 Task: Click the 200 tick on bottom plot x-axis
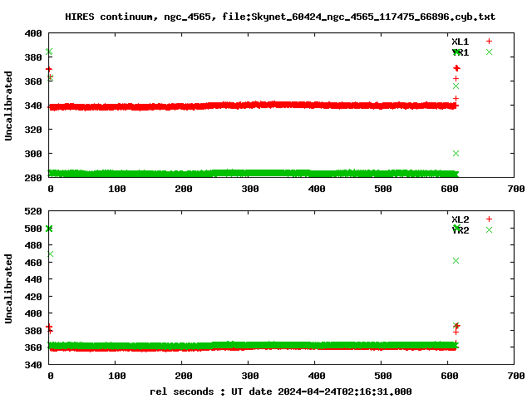coord(184,376)
